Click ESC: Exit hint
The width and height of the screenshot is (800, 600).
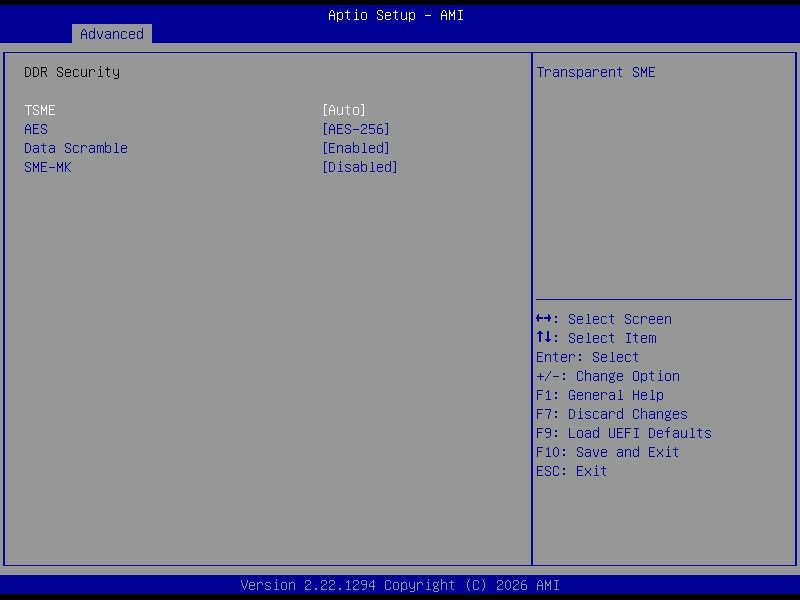click(x=571, y=471)
